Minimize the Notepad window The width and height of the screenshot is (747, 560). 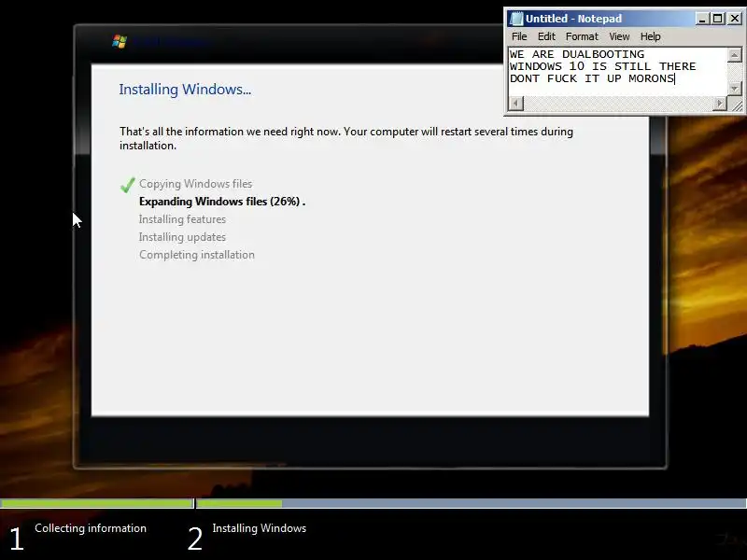tap(702, 19)
